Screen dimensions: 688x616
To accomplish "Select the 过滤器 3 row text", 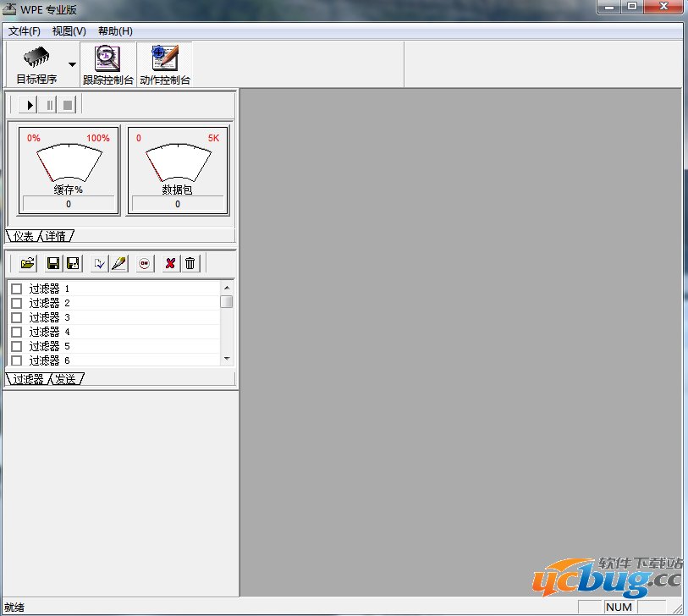I will (49, 317).
